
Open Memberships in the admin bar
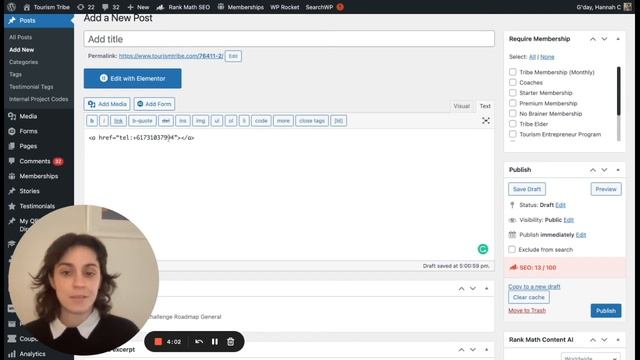(x=240, y=7)
